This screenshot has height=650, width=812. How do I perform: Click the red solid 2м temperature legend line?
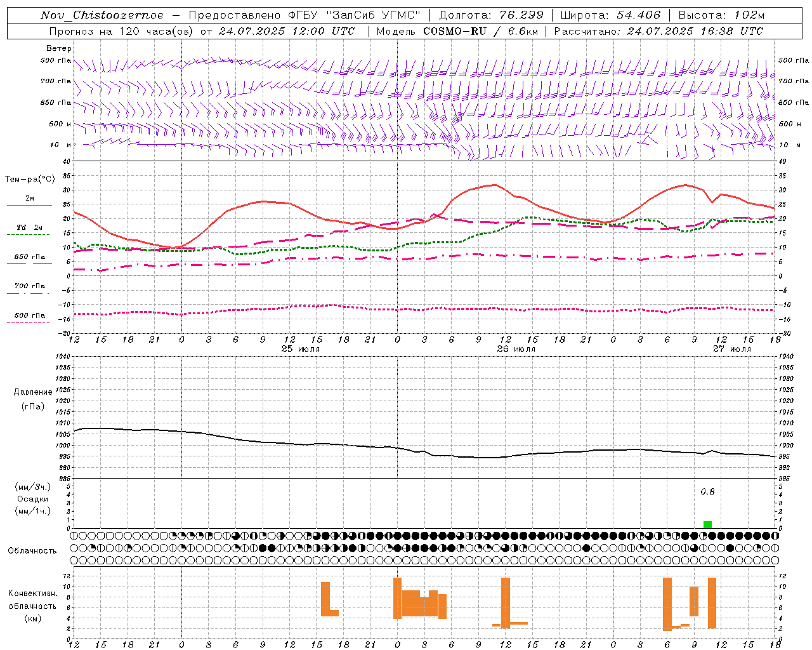(29, 206)
